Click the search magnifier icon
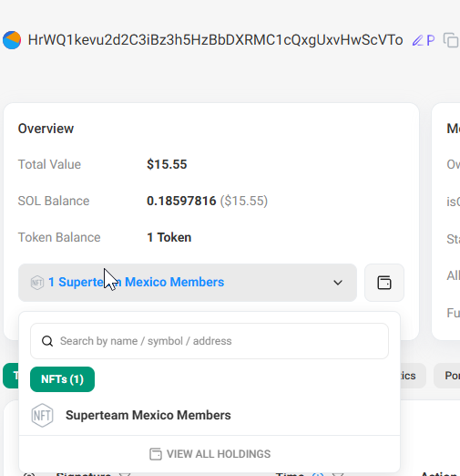Image resolution: width=460 pixels, height=476 pixels. [47, 341]
